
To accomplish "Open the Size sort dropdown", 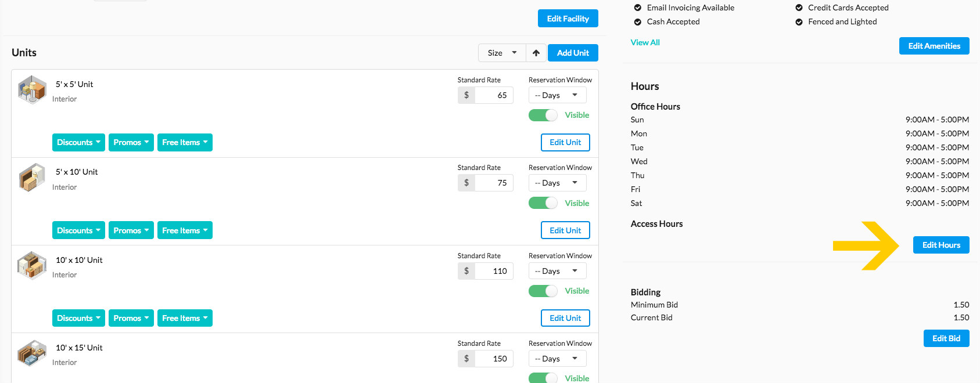I will point(502,53).
